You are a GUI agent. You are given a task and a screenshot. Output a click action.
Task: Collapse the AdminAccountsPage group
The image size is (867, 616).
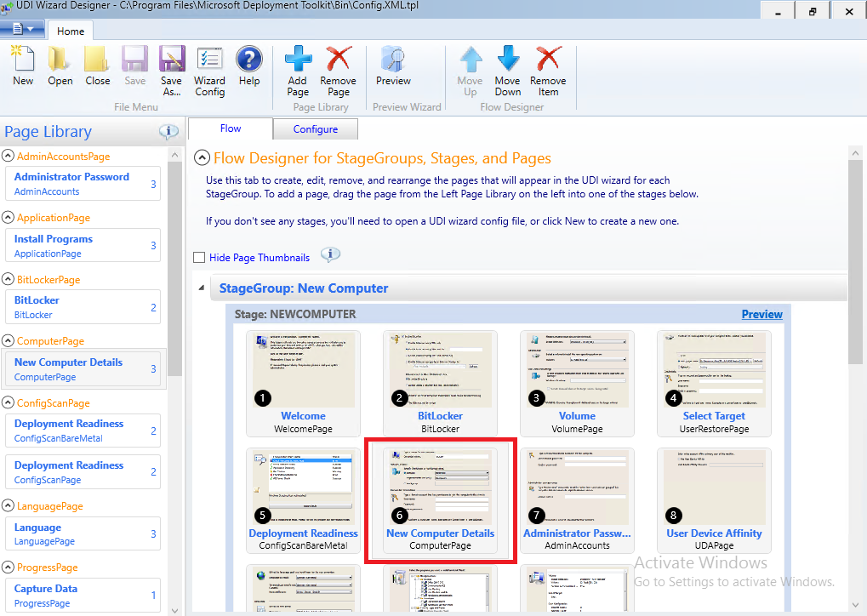click(8, 156)
